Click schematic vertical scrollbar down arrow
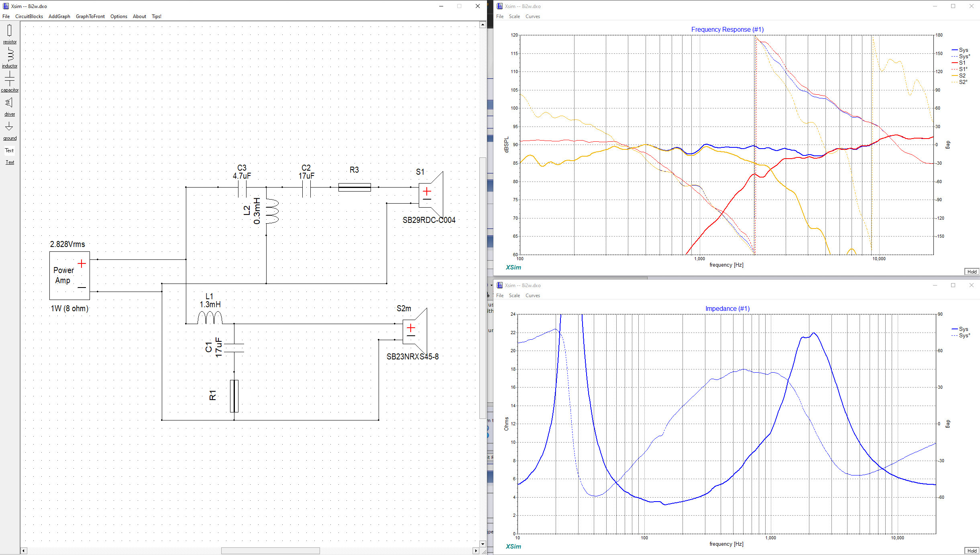This screenshot has height=555, width=980. (x=483, y=544)
